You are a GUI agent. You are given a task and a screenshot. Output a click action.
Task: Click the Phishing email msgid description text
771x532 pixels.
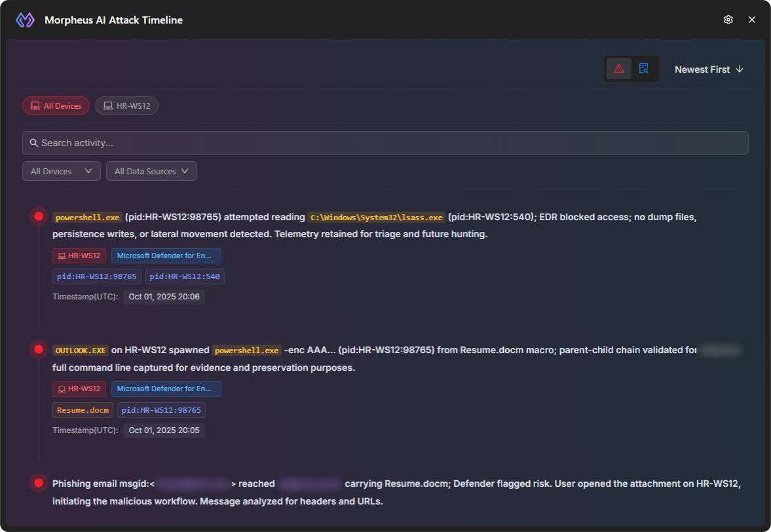pos(396,493)
